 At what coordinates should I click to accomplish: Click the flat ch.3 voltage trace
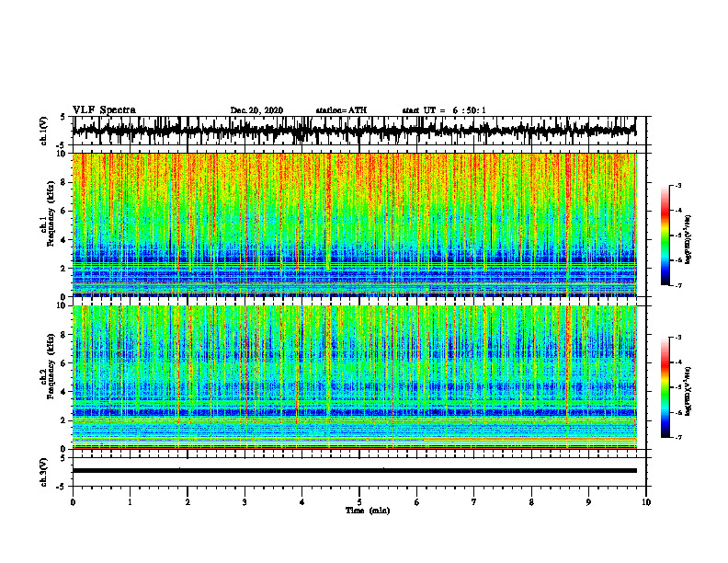tap(354, 471)
